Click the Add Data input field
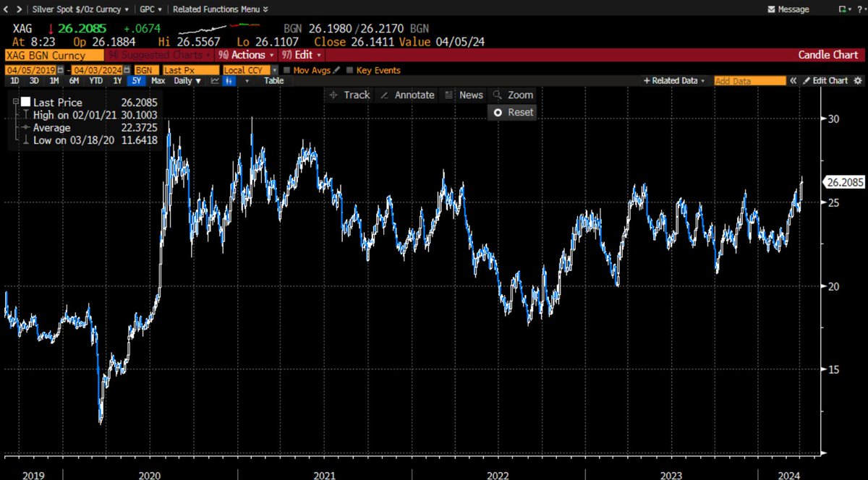Image resolution: width=868 pixels, height=480 pixels. [x=749, y=81]
